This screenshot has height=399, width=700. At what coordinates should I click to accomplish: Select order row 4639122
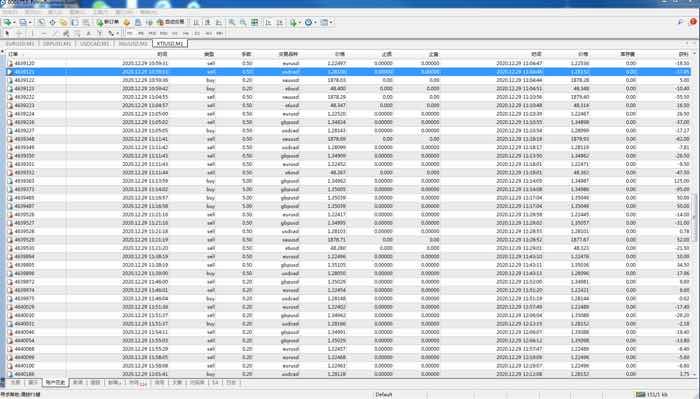[x=348, y=80]
